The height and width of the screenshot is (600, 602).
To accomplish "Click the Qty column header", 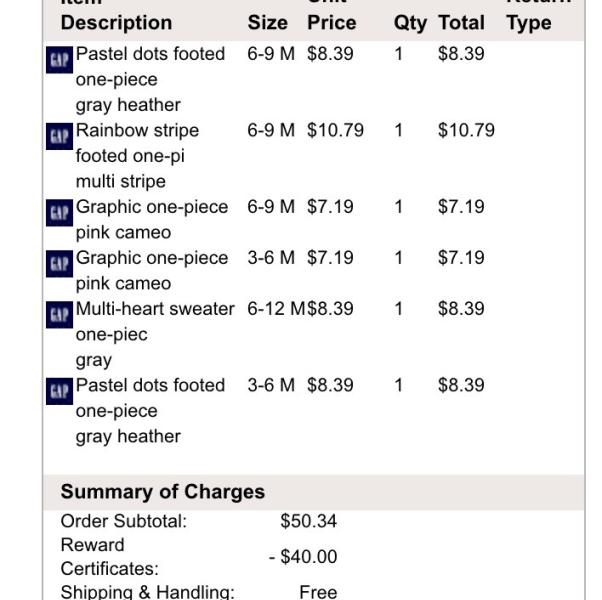I will 410,23.
